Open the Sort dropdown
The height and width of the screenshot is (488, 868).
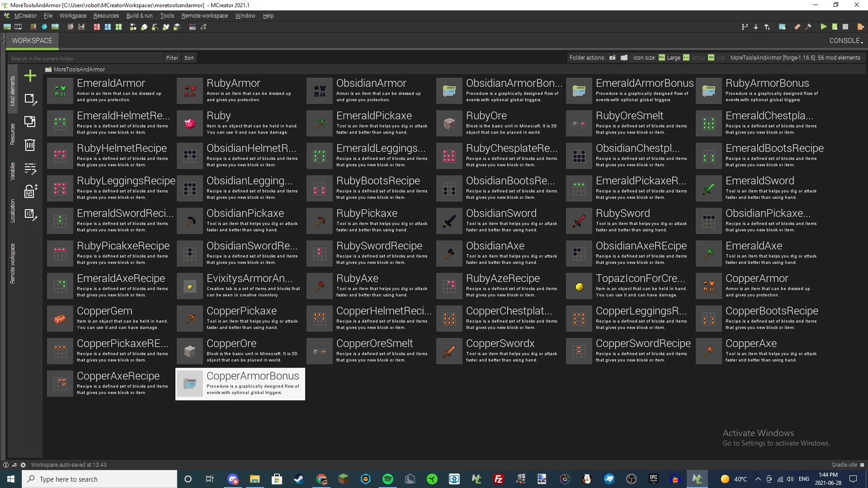tap(189, 58)
